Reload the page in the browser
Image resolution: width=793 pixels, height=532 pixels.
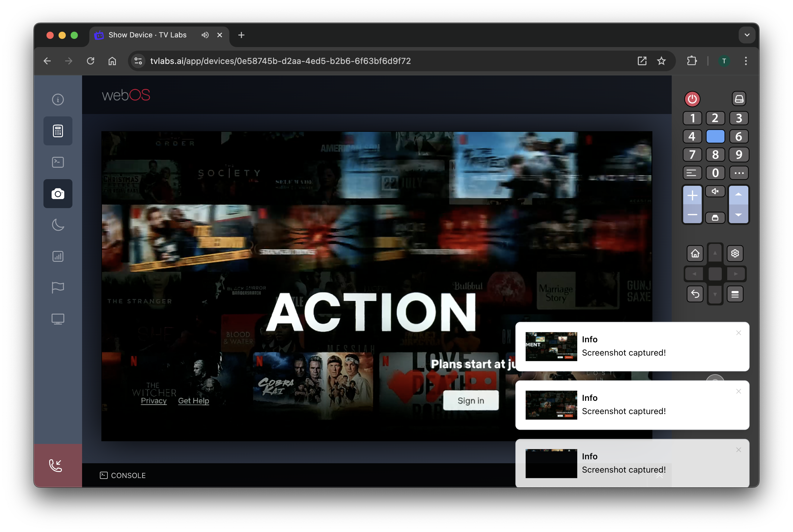point(90,61)
